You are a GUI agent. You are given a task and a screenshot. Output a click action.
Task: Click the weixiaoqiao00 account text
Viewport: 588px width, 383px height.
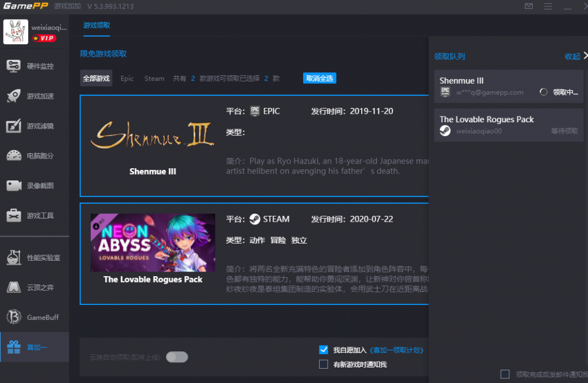tap(479, 131)
